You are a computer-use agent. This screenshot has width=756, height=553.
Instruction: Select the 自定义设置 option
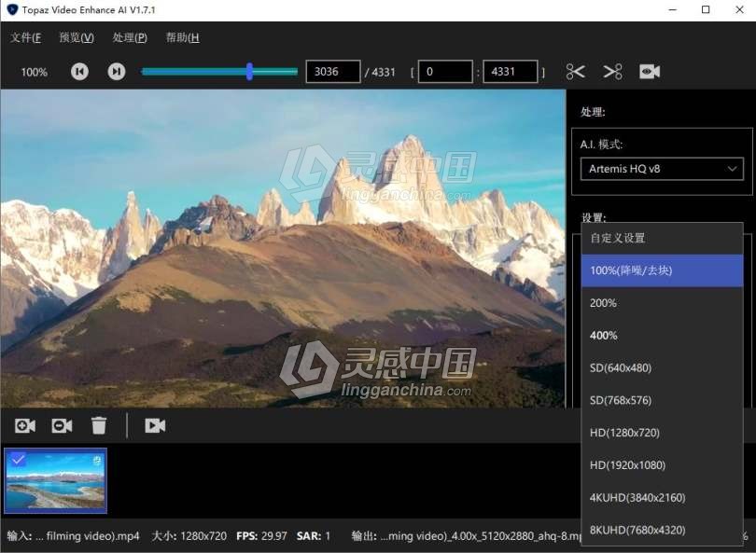(x=662, y=238)
